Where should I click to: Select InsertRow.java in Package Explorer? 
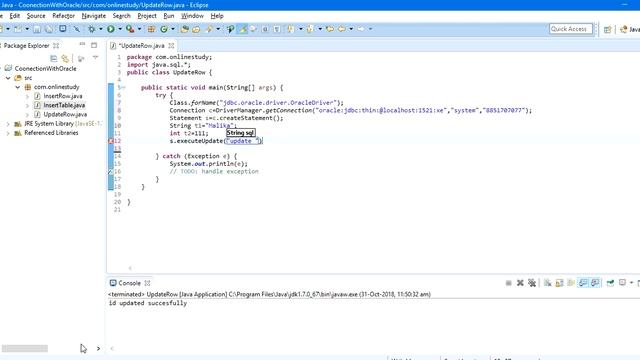point(63,96)
